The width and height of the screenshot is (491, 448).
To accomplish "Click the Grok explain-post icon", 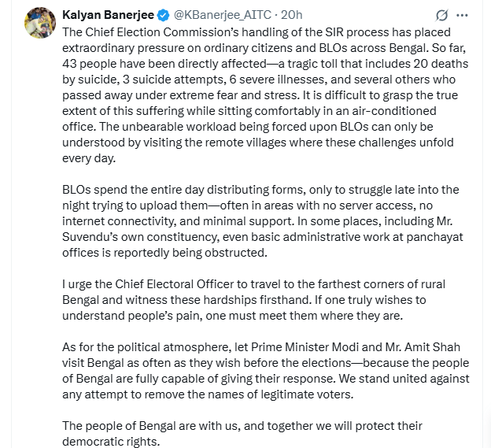I will [x=441, y=16].
